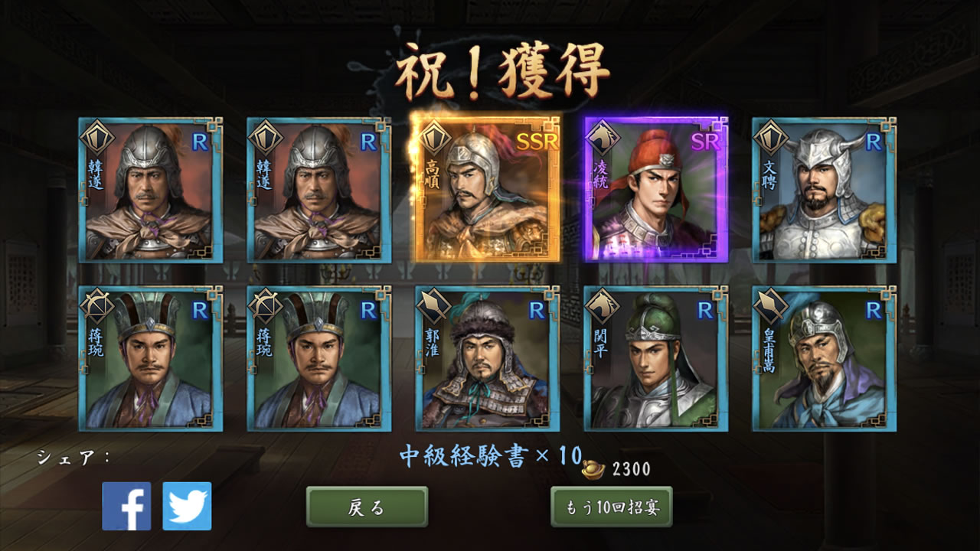Open the second 蔣琬 card
The width and height of the screenshot is (980, 551).
(318, 359)
